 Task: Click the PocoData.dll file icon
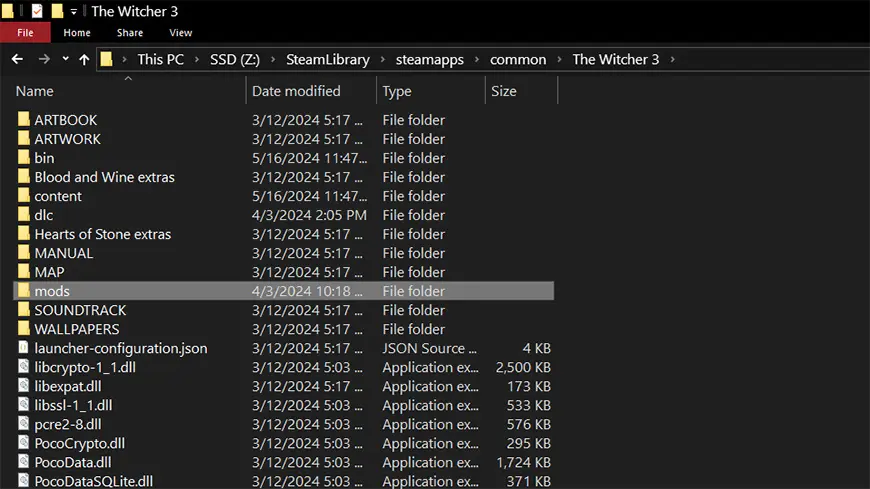coord(25,462)
